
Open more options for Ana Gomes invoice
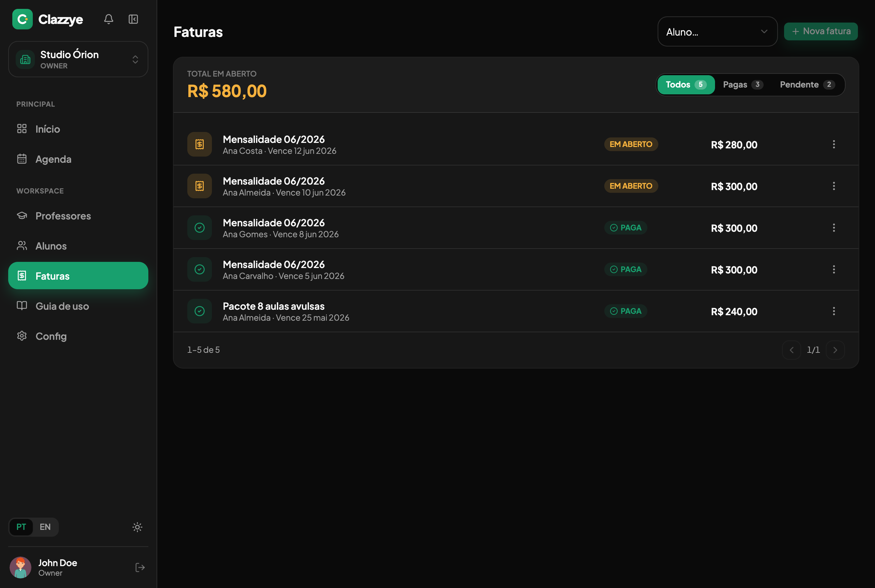(833, 227)
